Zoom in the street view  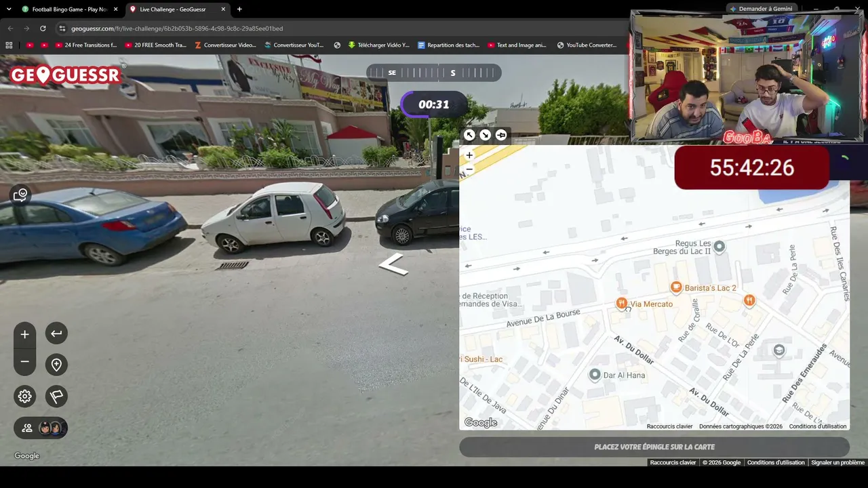point(24,334)
